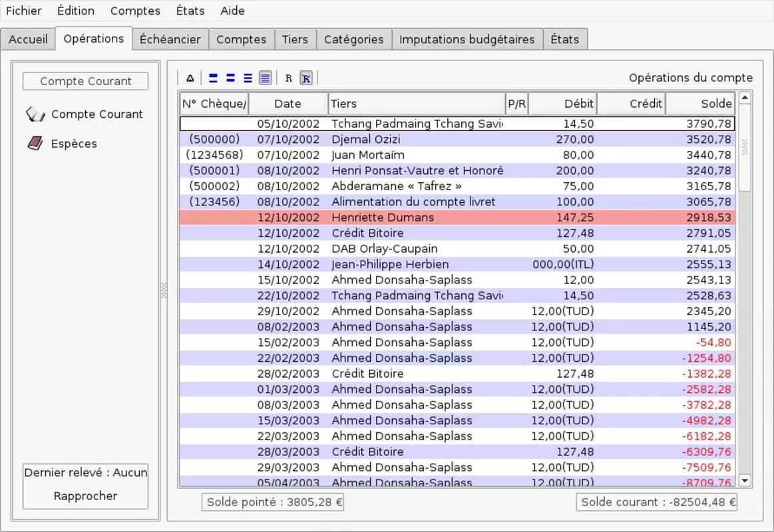
Task: Click cheque number (1234568)
Action: tap(214, 155)
